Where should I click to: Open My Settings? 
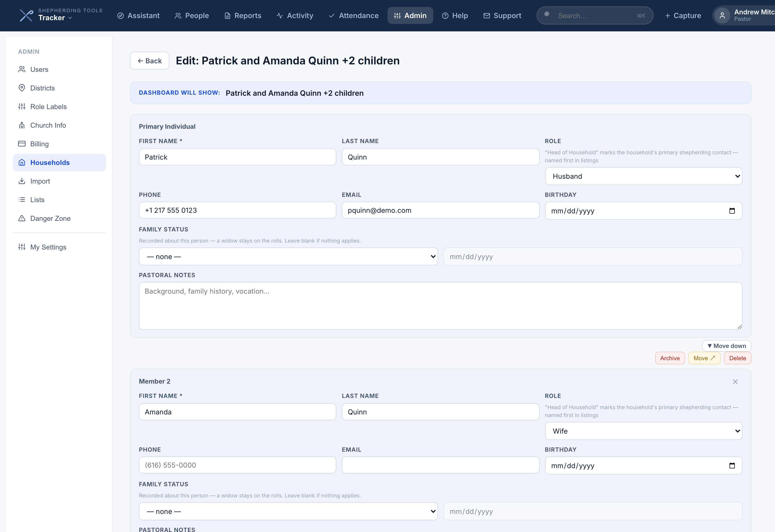point(59,247)
